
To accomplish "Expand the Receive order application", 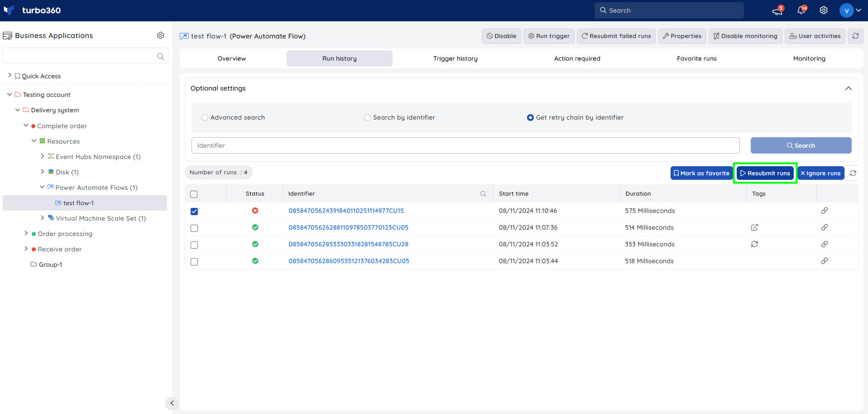I will point(26,249).
